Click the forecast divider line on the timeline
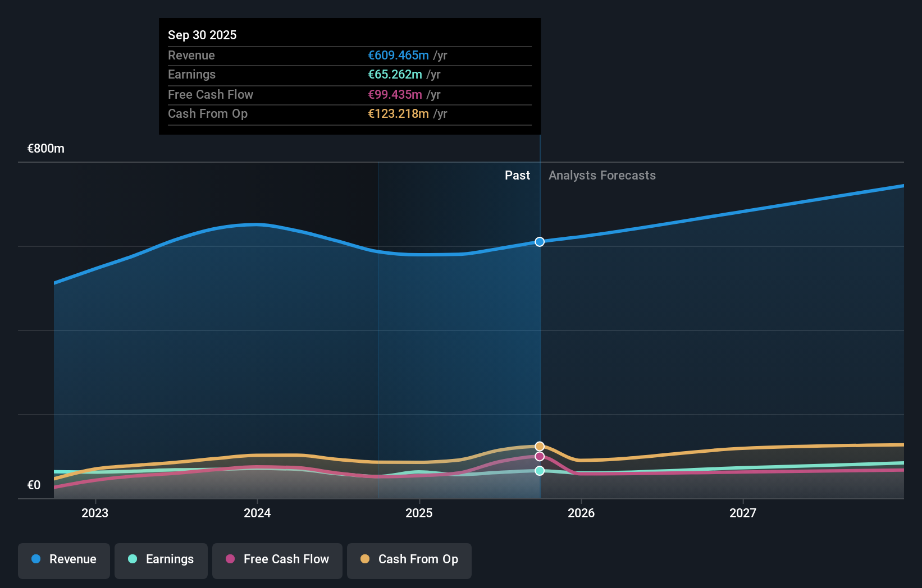922x588 pixels. pyautogui.click(x=539, y=337)
